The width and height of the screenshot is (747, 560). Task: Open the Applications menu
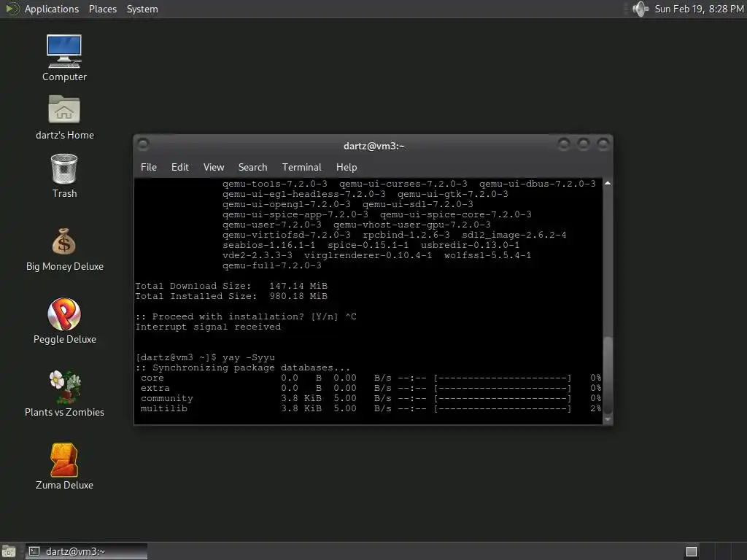pyautogui.click(x=52, y=9)
